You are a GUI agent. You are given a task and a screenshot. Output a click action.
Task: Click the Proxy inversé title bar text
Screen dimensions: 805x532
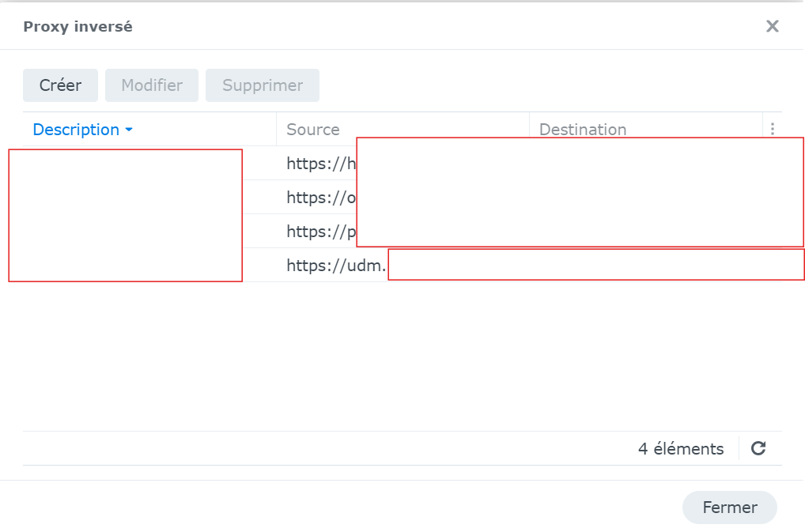point(77,27)
